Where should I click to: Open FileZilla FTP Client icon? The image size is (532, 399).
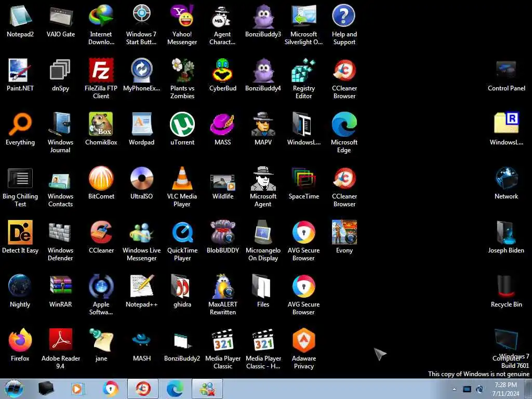(101, 79)
